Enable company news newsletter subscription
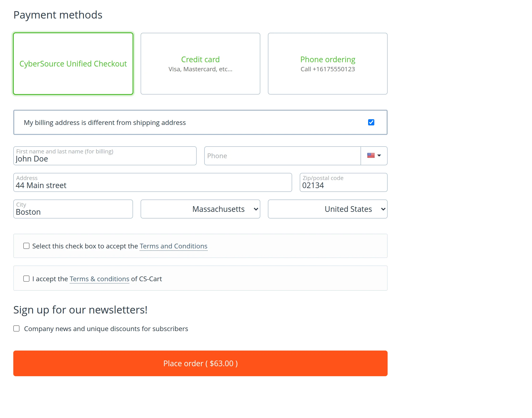This screenshot has width=532, height=418. pos(16,329)
